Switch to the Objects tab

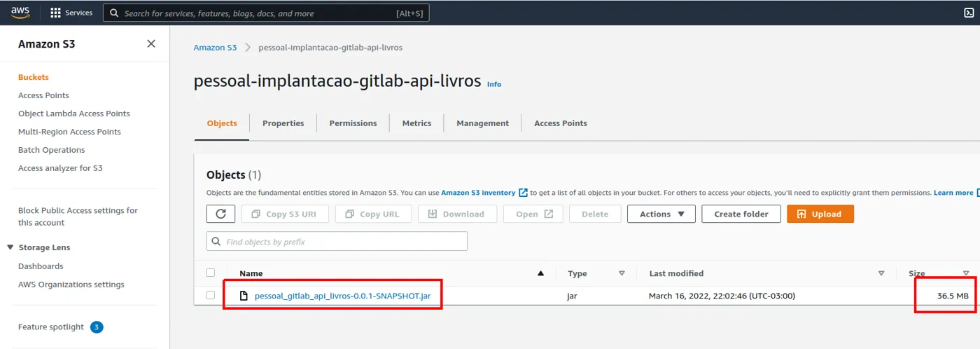coord(222,123)
